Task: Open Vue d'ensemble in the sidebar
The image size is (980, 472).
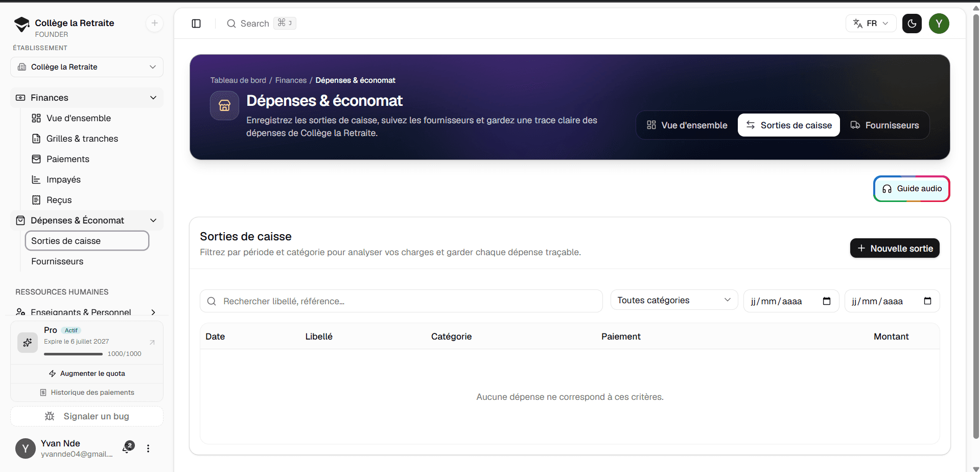Action: point(78,118)
